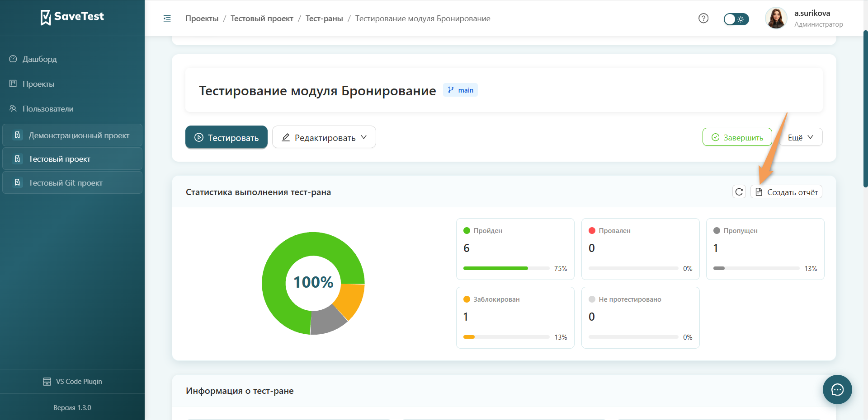Open VS Code Plugin link
The width and height of the screenshot is (868, 420).
coord(72,382)
